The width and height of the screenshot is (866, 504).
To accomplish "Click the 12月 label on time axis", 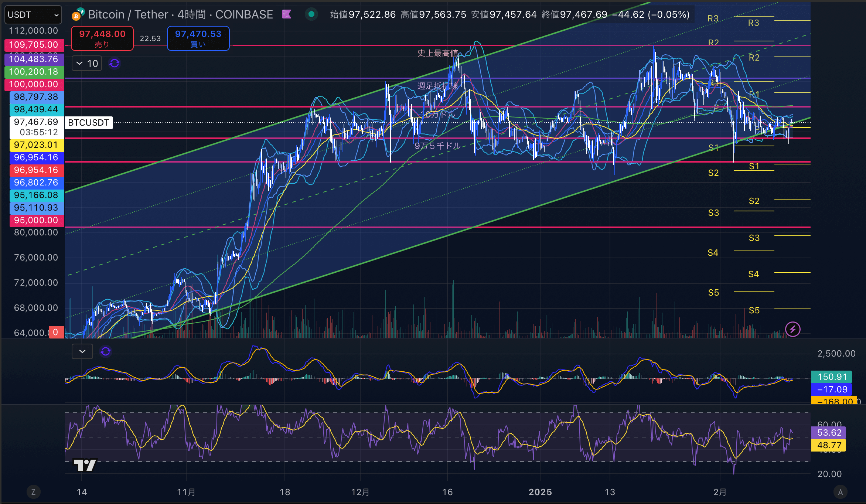I will [x=360, y=492].
